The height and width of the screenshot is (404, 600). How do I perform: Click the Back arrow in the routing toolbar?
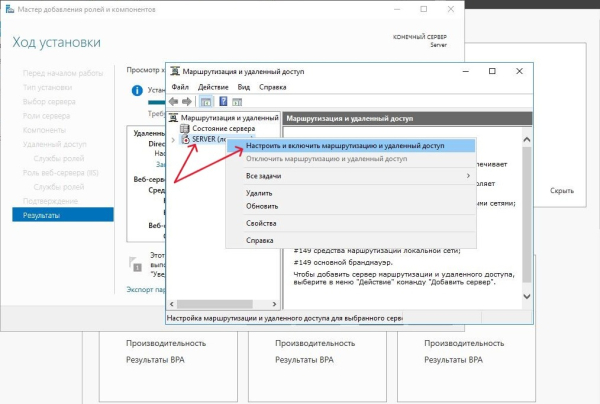click(x=173, y=101)
